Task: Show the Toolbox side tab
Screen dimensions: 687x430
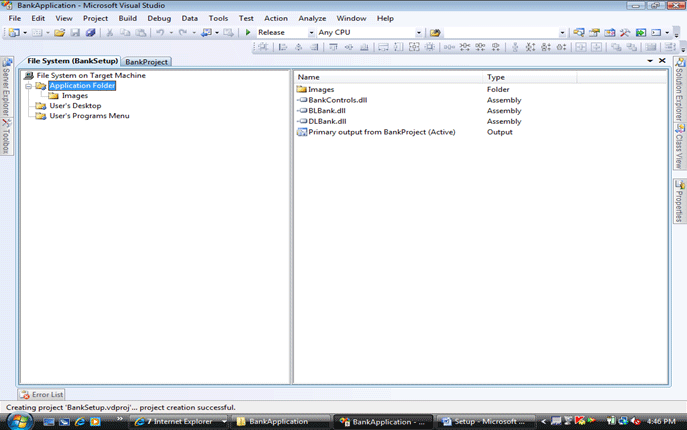Action: [x=7, y=137]
